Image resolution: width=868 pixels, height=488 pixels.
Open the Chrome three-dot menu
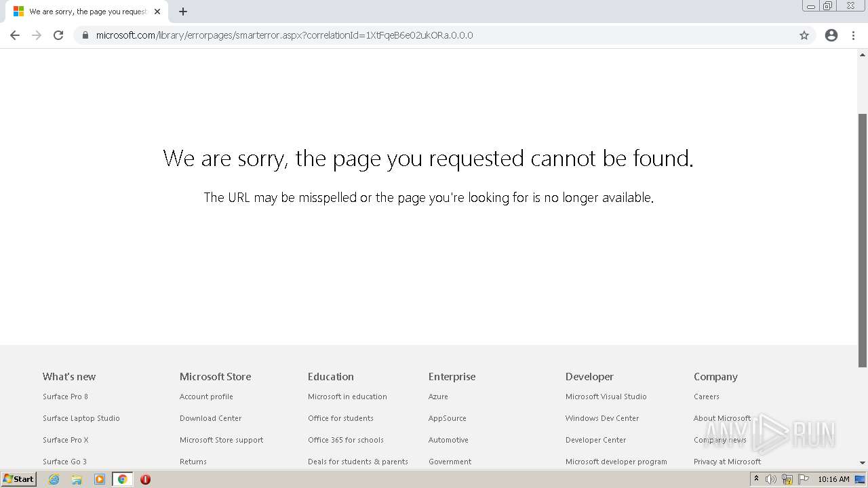click(x=853, y=35)
